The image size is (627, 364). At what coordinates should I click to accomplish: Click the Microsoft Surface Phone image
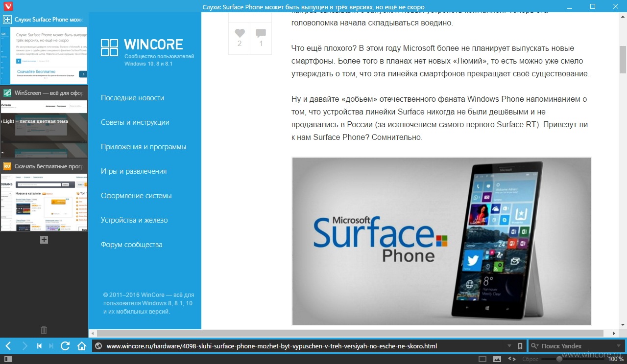click(x=442, y=241)
